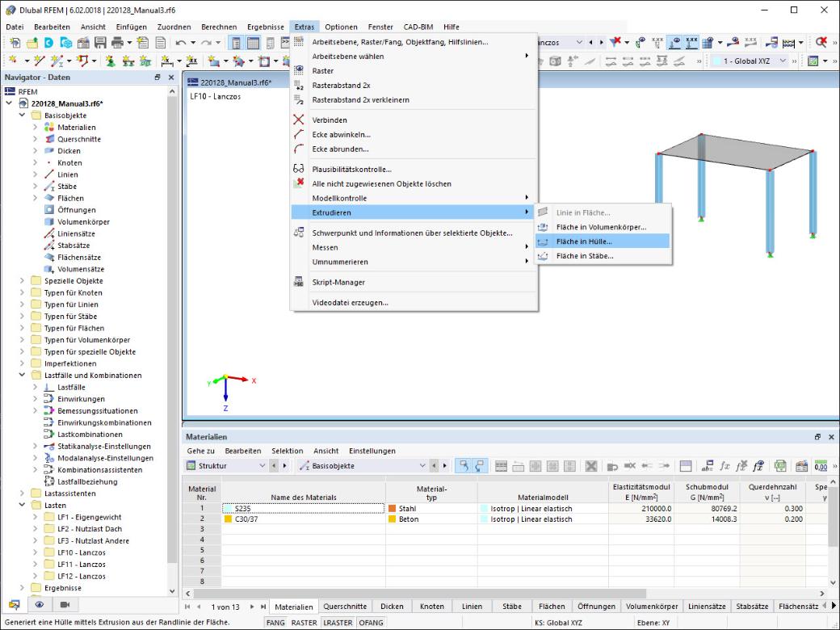Click the Print icon in the toolbar
Screen dimensions: 840x630
click(x=117, y=42)
